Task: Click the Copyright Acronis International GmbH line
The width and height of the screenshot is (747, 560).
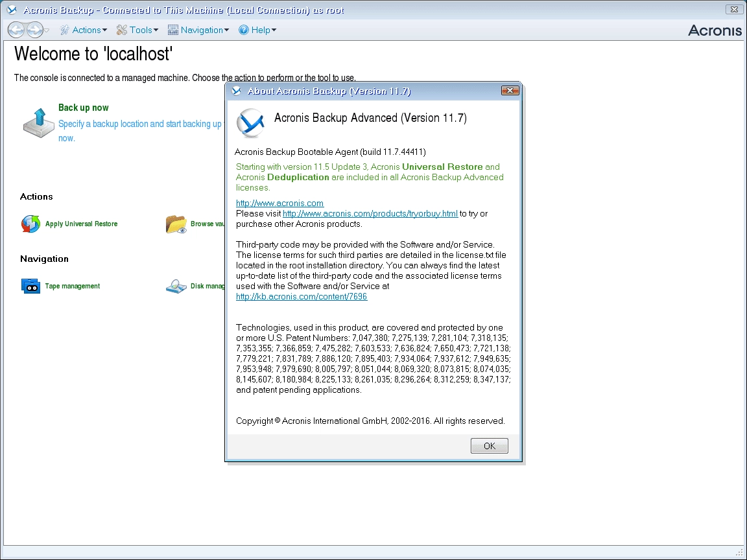Action: tap(370, 421)
